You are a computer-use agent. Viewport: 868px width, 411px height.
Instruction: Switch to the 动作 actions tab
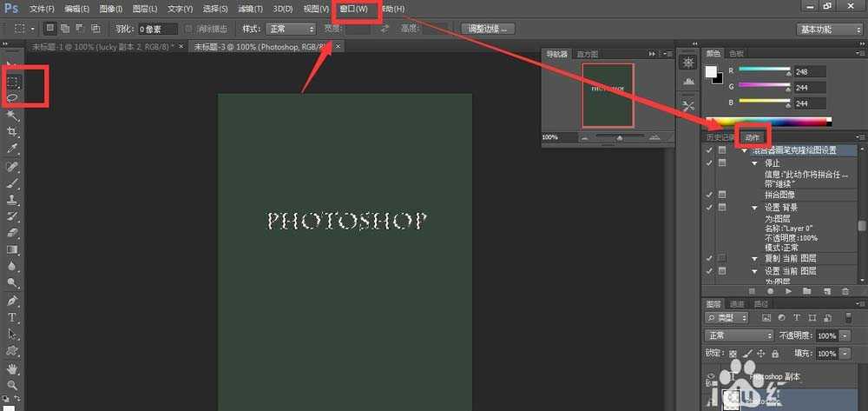click(x=752, y=137)
